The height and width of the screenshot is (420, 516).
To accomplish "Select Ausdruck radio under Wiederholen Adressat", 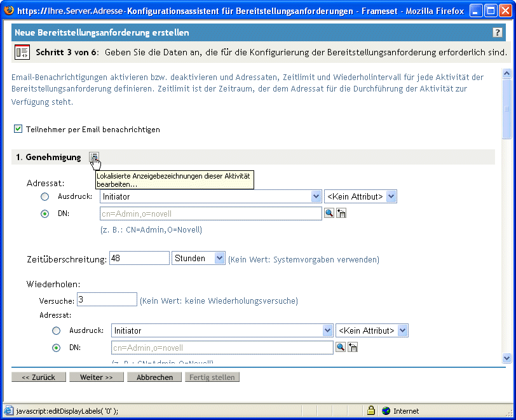I will [x=57, y=331].
